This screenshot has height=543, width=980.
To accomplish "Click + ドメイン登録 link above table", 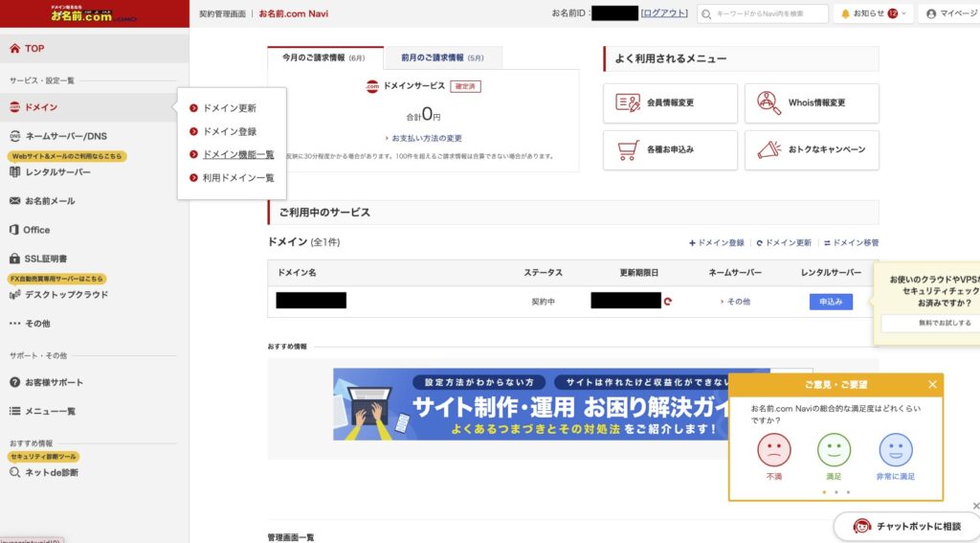I will (716, 242).
